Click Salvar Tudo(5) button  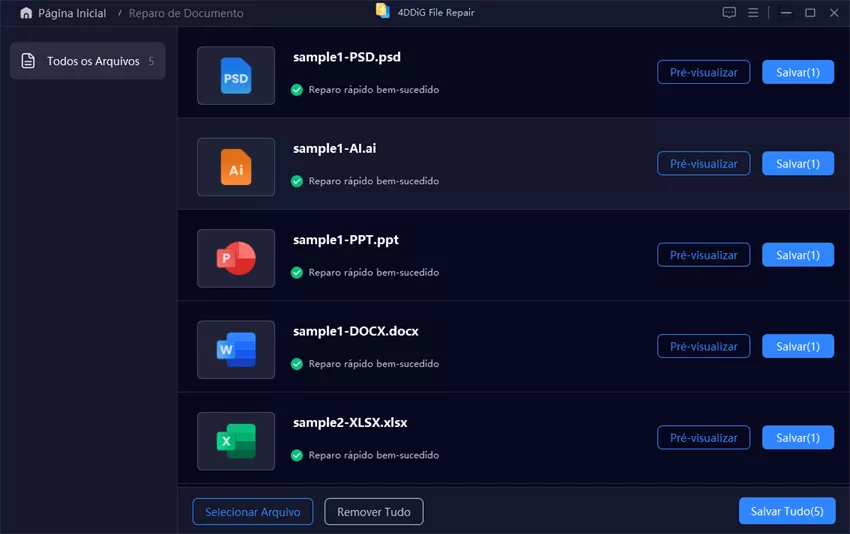click(x=787, y=512)
